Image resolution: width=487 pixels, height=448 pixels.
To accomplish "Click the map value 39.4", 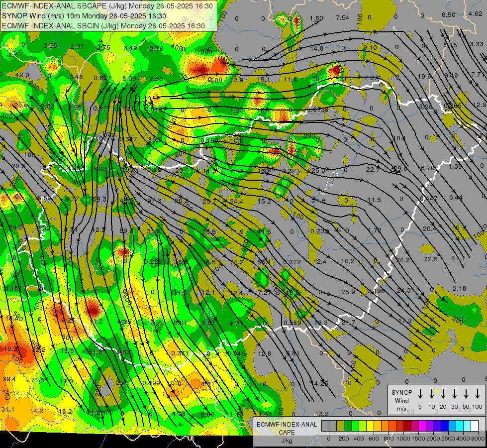I will coord(9,379).
